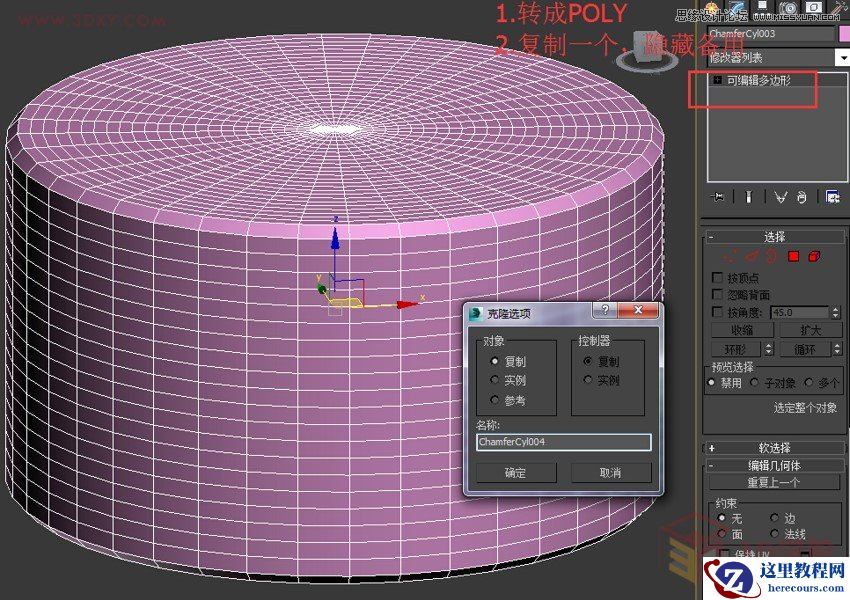Check the 按角度 (By Angle) checkbox
The image size is (850, 600).
point(717,310)
